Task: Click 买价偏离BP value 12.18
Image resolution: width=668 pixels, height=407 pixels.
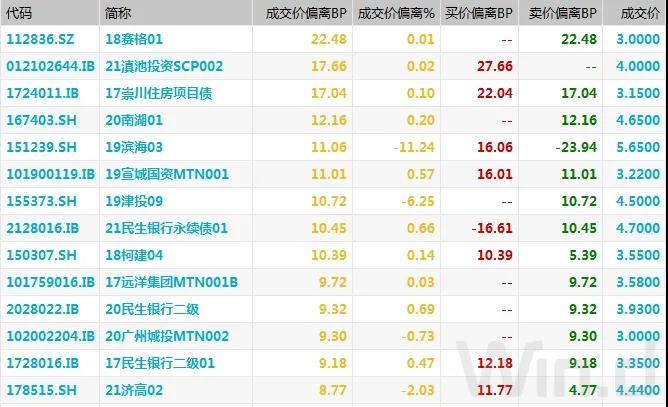Action: point(495,363)
